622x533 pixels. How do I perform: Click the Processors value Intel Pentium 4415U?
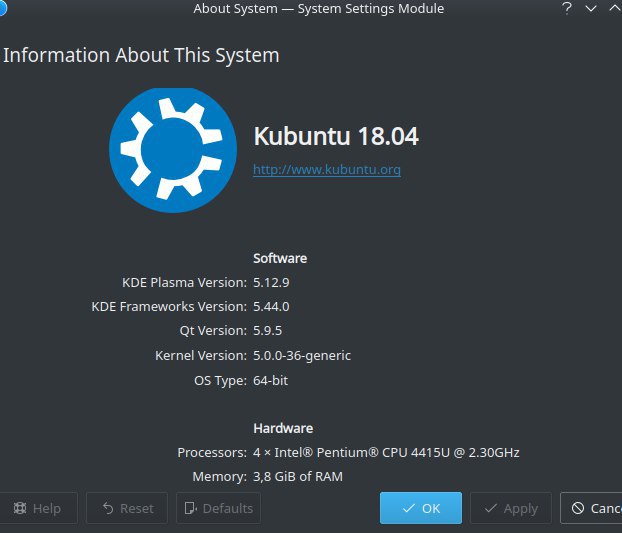click(386, 452)
